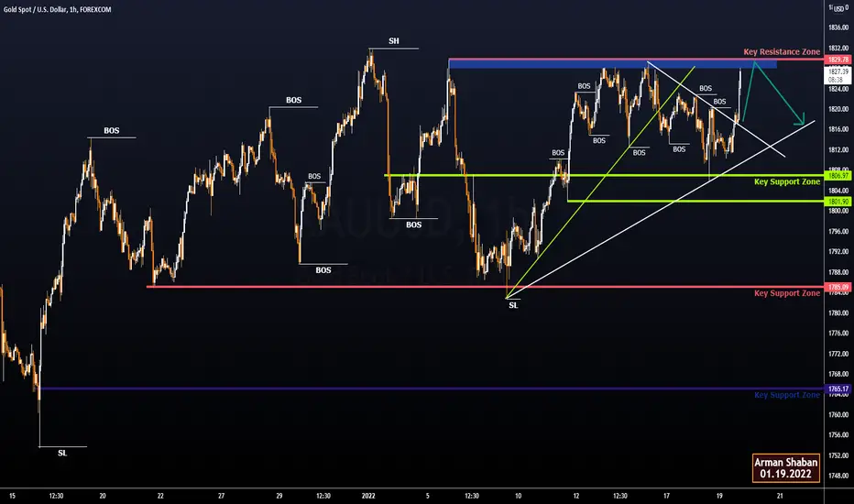Click the SH swing high label
The height and width of the screenshot is (504, 854).
pyautogui.click(x=394, y=41)
